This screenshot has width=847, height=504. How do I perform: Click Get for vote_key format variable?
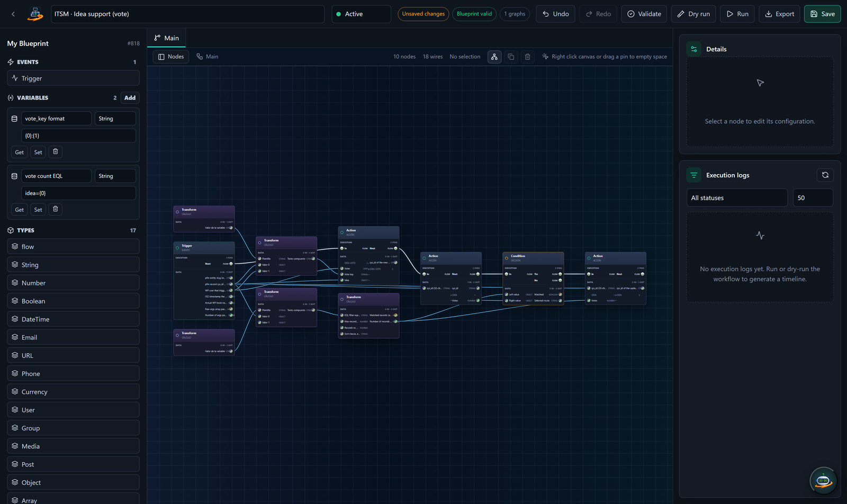click(19, 152)
